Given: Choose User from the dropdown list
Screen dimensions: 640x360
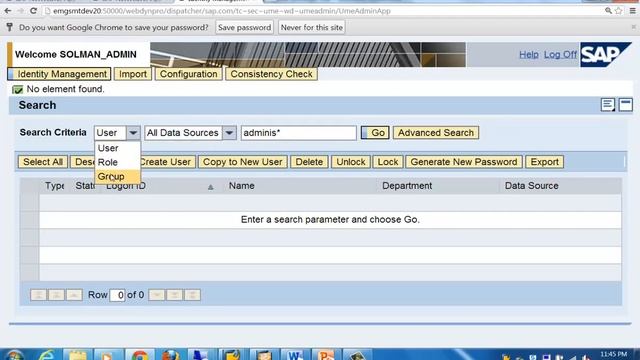Looking at the screenshot, I should (118, 148).
